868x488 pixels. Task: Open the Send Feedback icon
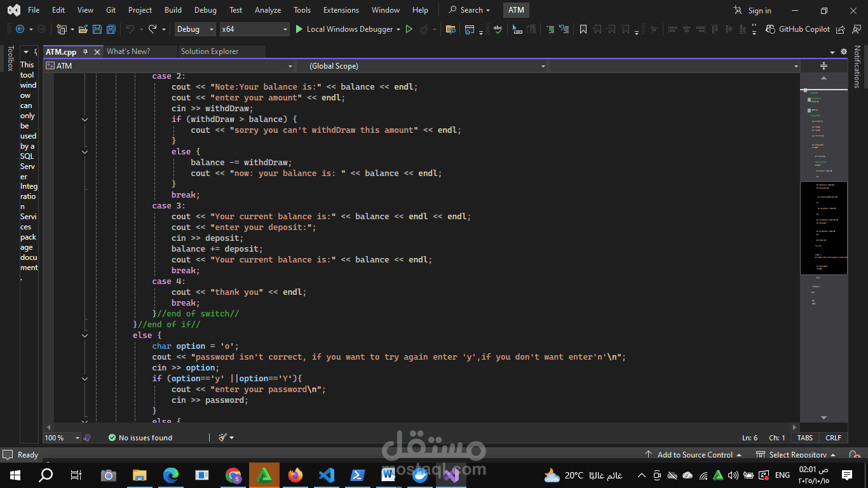856,29
